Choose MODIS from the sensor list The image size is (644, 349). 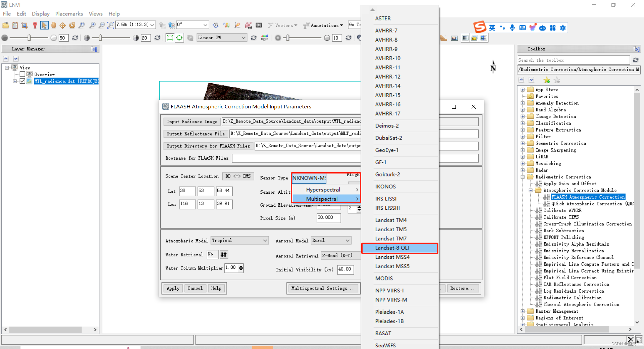[399, 279]
